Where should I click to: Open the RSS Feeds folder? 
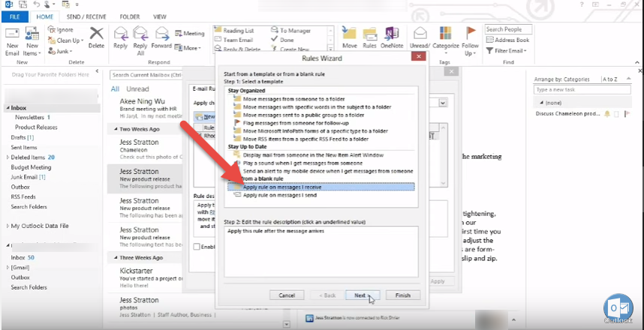23,196
